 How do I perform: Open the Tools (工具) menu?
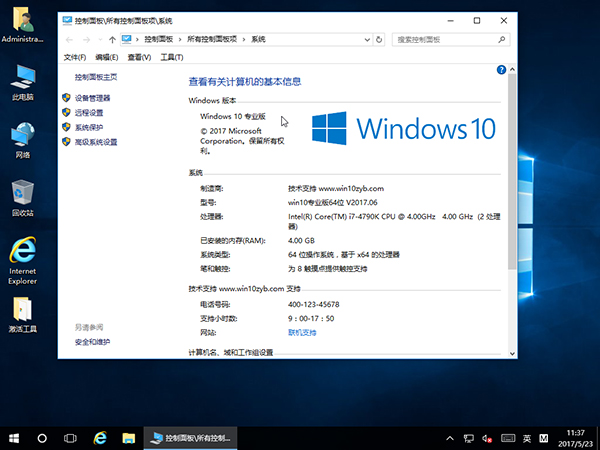click(169, 57)
